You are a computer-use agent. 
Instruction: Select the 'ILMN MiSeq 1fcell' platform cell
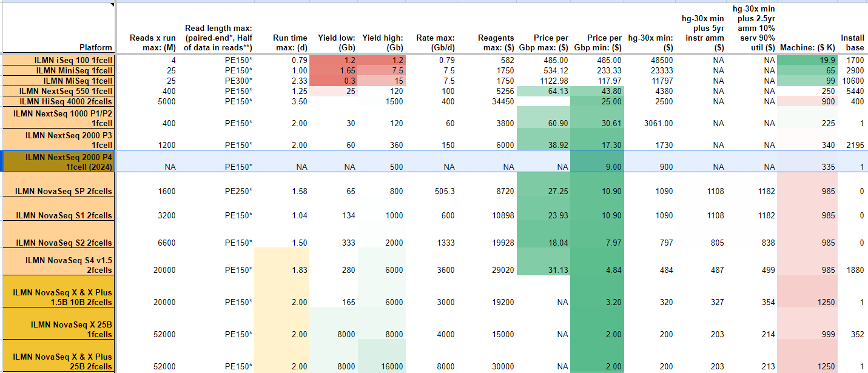(58, 81)
